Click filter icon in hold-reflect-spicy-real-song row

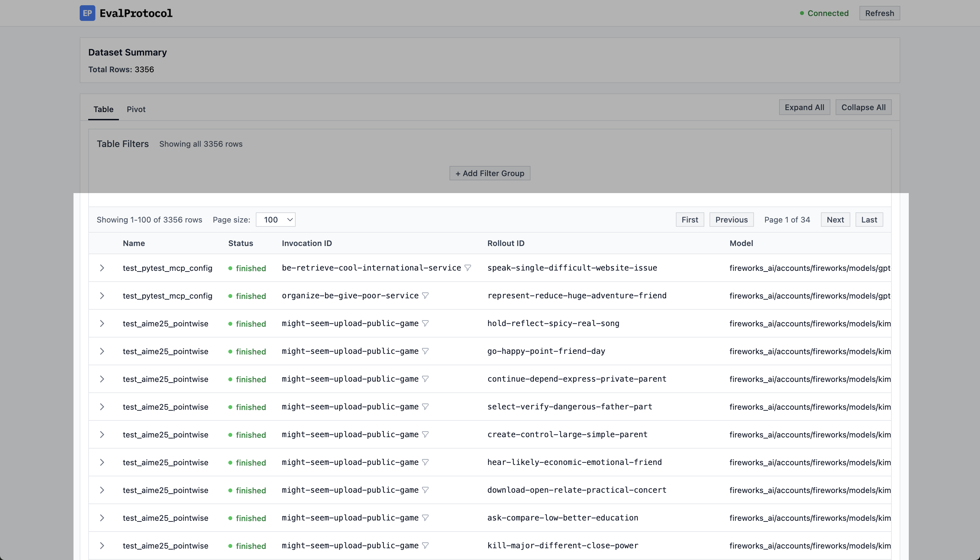tap(425, 323)
